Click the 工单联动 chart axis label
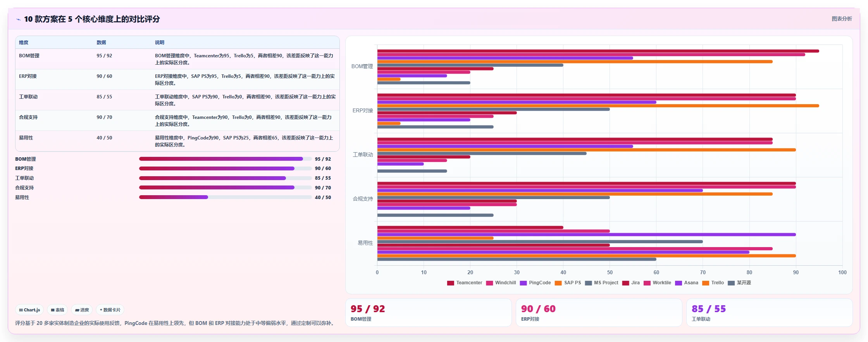 pos(363,155)
